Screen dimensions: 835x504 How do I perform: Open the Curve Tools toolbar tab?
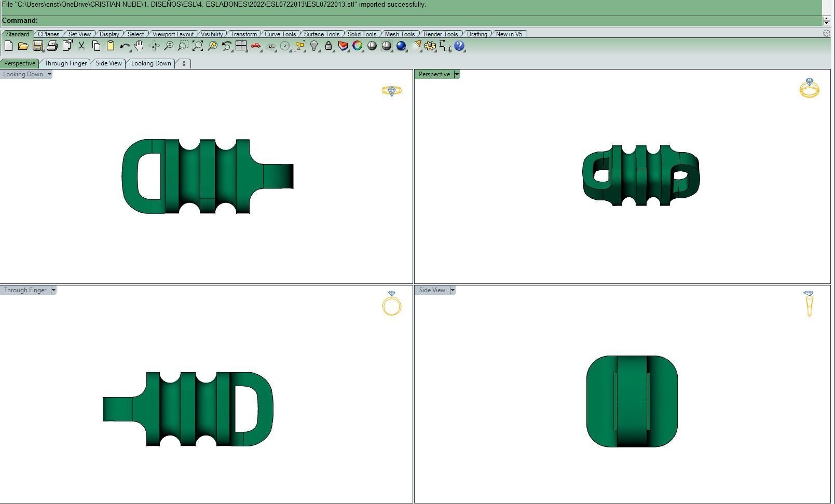point(280,34)
